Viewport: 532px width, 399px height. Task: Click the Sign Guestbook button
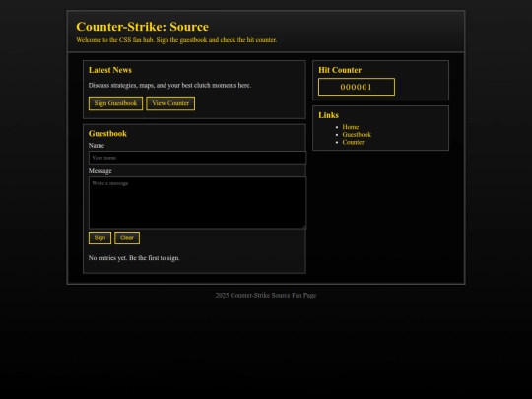point(115,103)
